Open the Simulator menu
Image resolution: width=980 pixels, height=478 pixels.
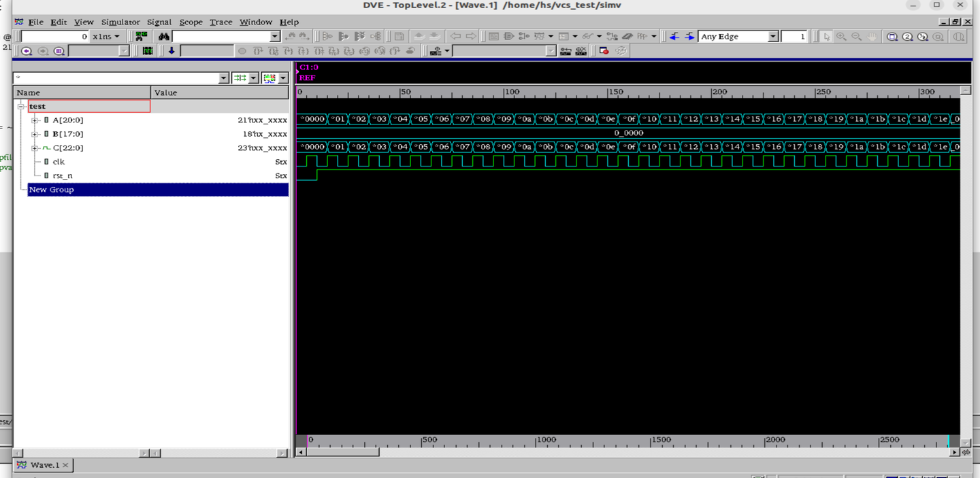pos(120,22)
